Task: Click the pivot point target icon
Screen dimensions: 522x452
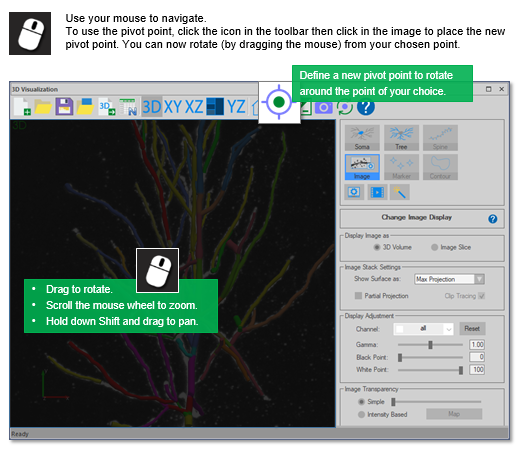Action: click(x=279, y=102)
